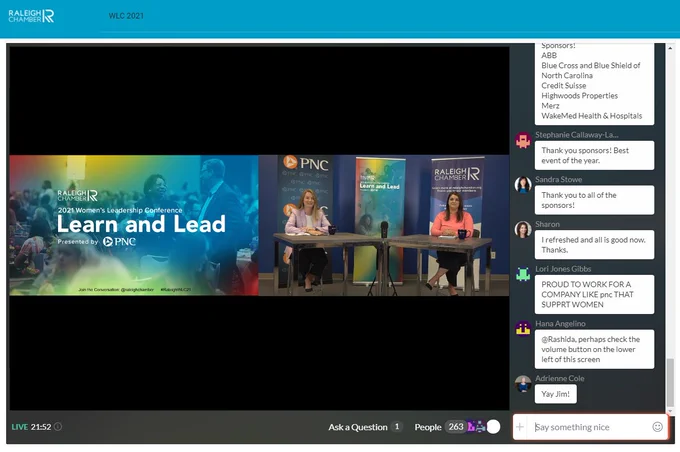
Task: Click Adrienne Cole's profile photo
Action: tap(523, 383)
